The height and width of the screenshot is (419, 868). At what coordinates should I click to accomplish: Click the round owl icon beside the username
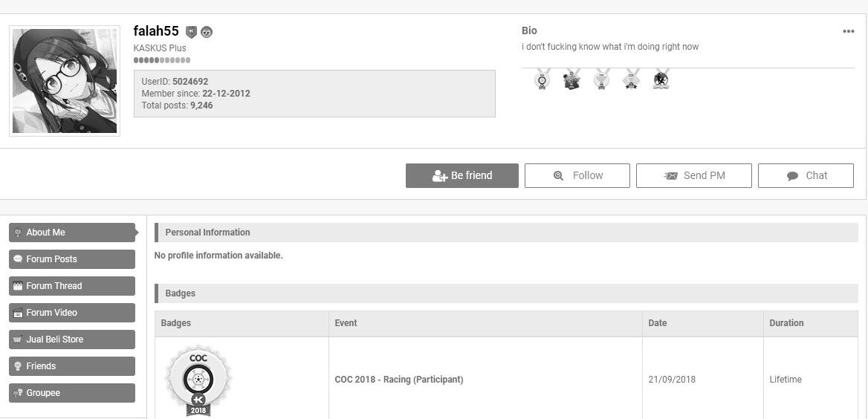207,31
